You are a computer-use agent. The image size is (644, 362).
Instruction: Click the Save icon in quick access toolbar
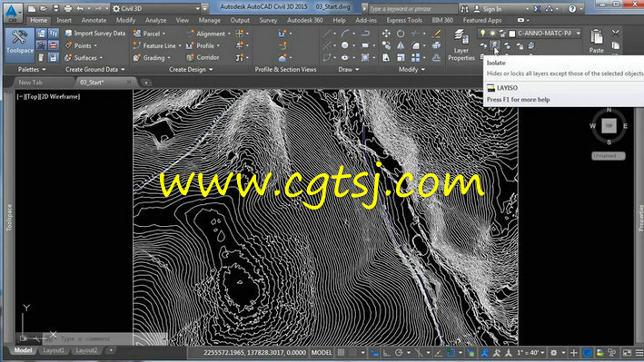click(55, 9)
